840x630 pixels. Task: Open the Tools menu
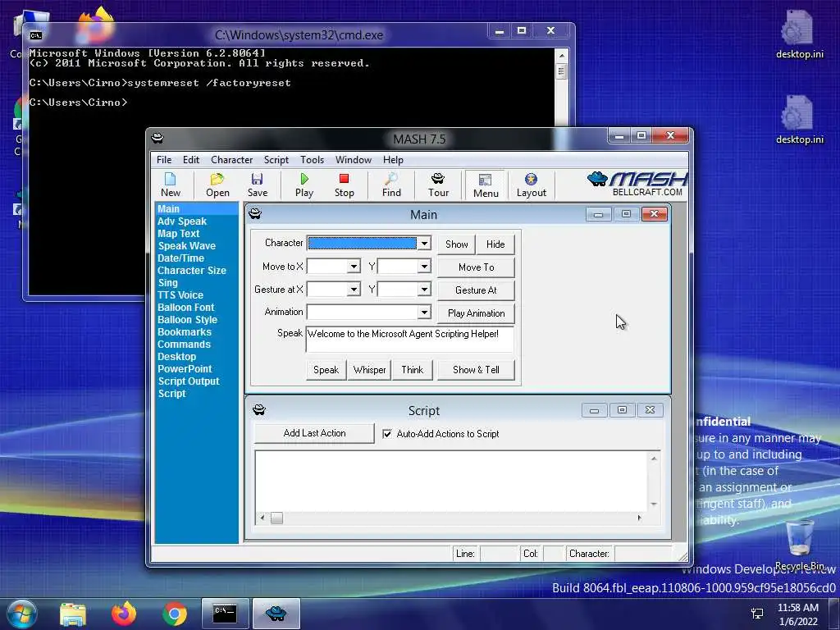(312, 160)
